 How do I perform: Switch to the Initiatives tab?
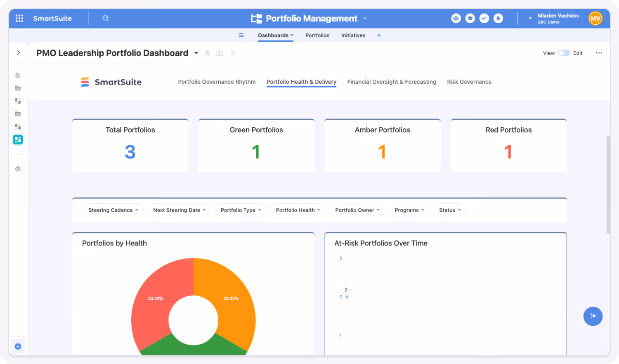click(353, 35)
